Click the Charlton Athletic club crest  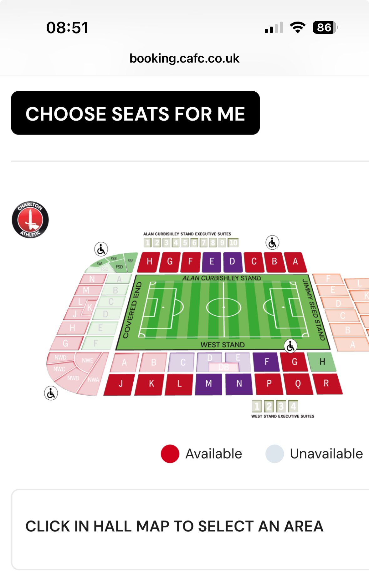click(30, 220)
